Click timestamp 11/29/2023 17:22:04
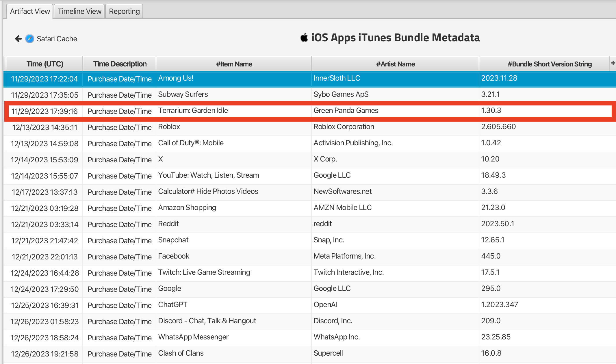The width and height of the screenshot is (616, 364). click(44, 79)
